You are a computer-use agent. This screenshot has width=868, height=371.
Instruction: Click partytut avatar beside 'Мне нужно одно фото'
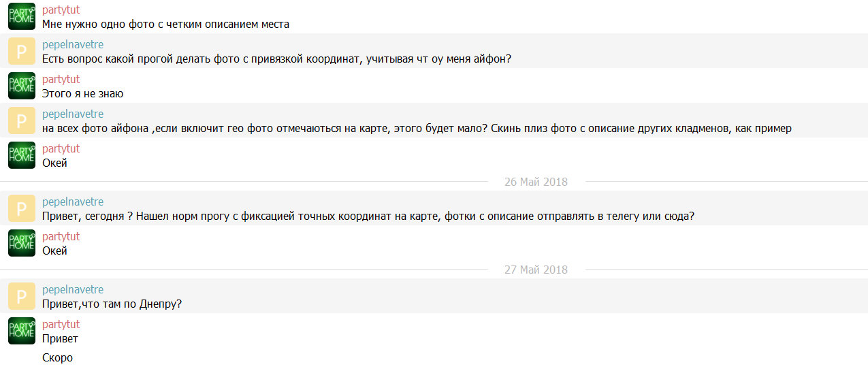click(22, 16)
